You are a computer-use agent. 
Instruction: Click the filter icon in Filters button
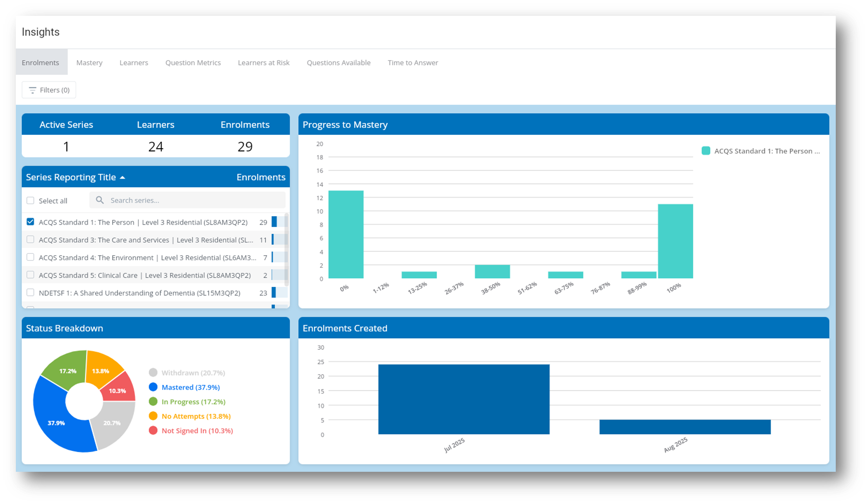32,90
